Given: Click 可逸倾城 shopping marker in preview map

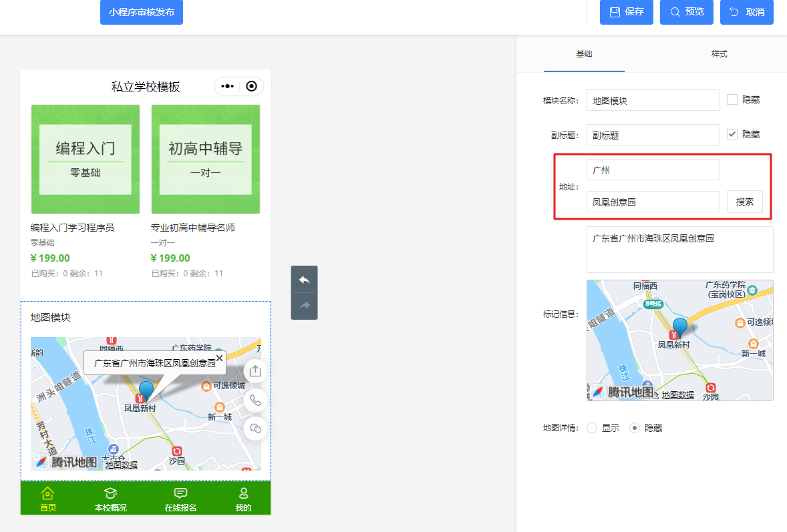Looking at the screenshot, I should coord(206,386).
